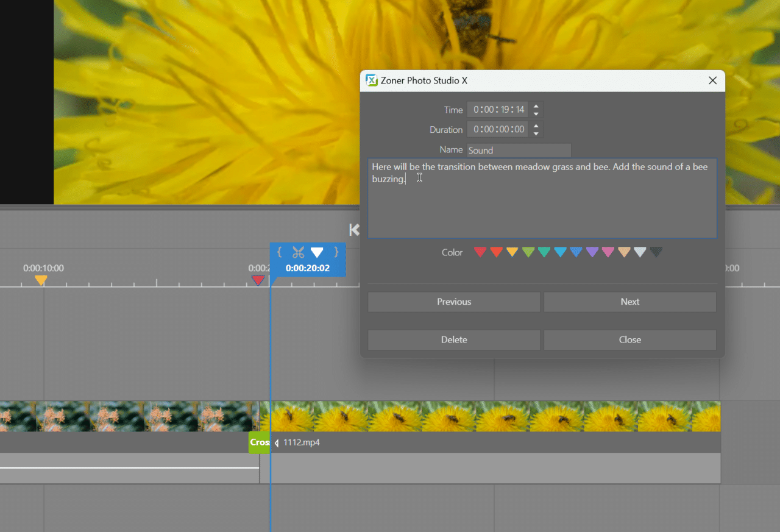Select the Crossfade transition on the timeline

(x=259, y=442)
